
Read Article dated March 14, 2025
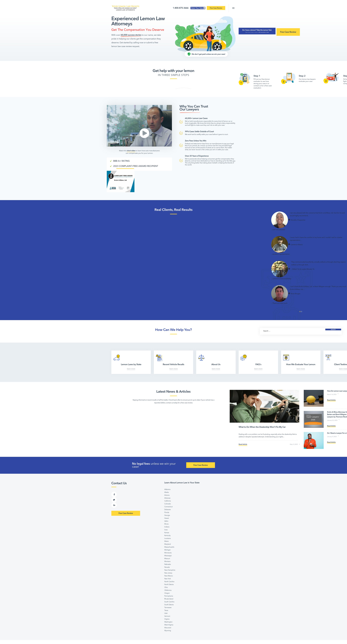coord(331,400)
